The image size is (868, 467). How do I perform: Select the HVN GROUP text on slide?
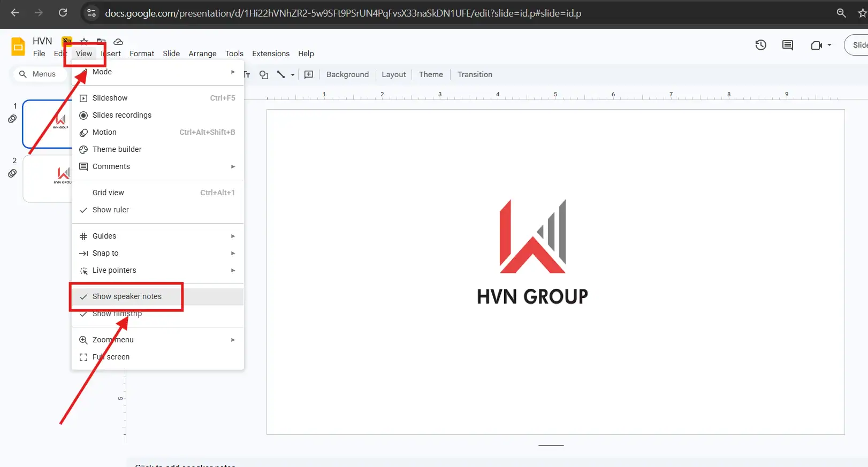tap(532, 296)
